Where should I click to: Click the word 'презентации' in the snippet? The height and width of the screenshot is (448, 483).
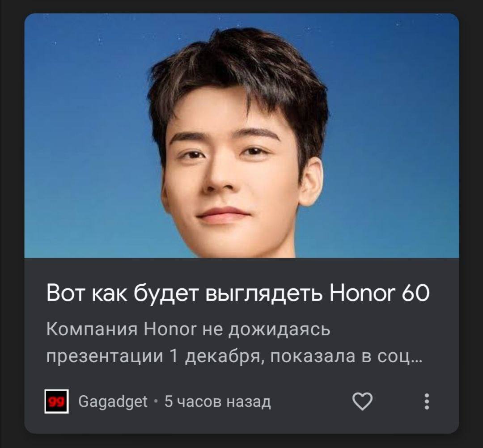point(105,357)
